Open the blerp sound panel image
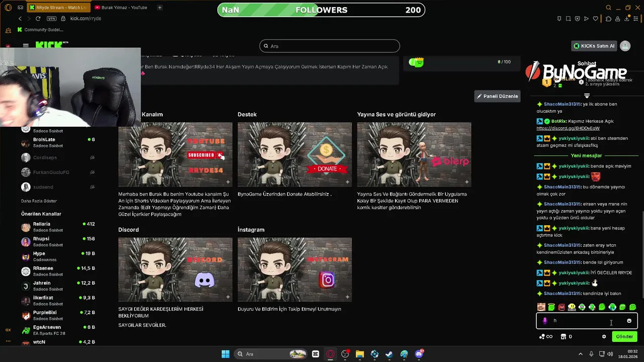 pyautogui.click(x=414, y=154)
